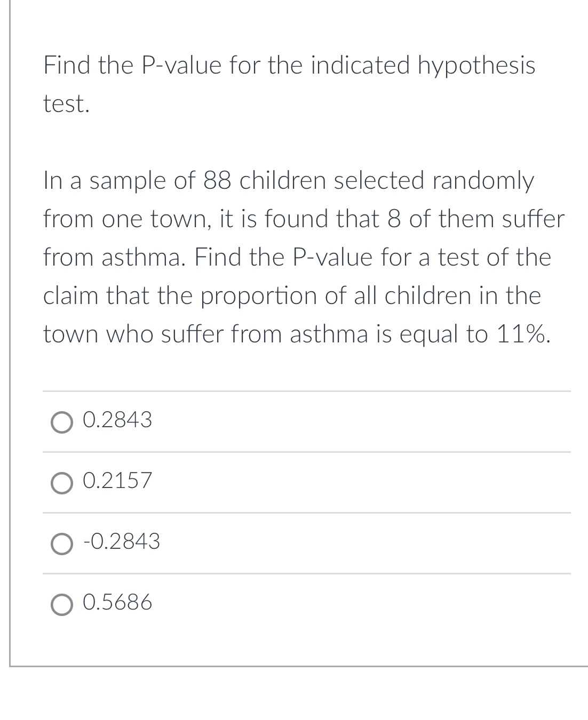Click the line starting "In a sample of"

(288, 181)
